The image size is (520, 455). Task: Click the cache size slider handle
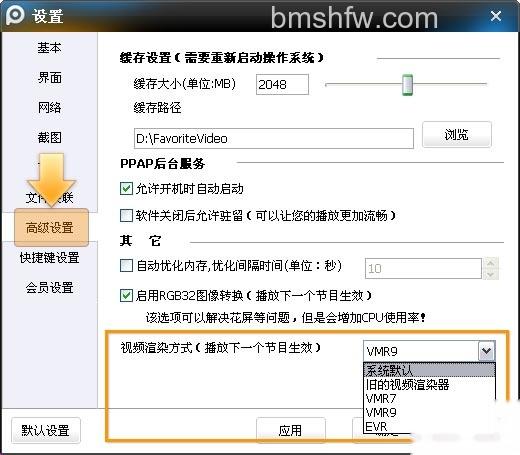pos(407,85)
